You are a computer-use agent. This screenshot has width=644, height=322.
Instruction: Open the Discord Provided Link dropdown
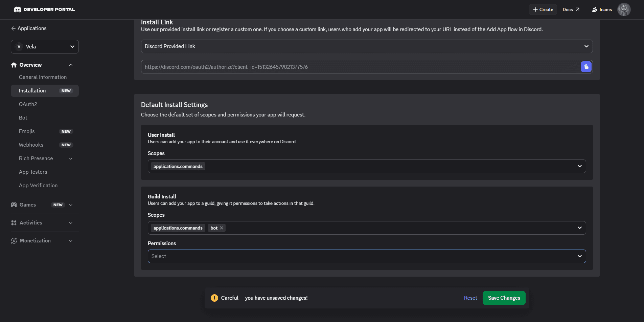coord(367,46)
